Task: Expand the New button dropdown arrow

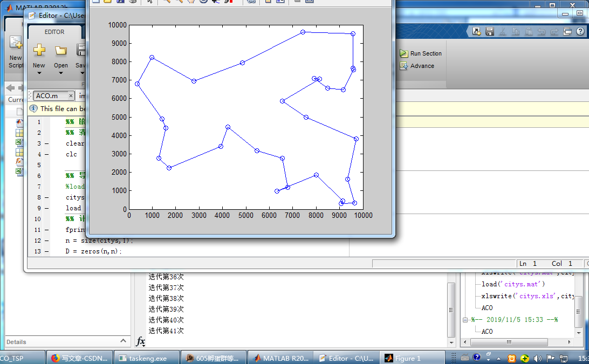Action: pos(39,73)
